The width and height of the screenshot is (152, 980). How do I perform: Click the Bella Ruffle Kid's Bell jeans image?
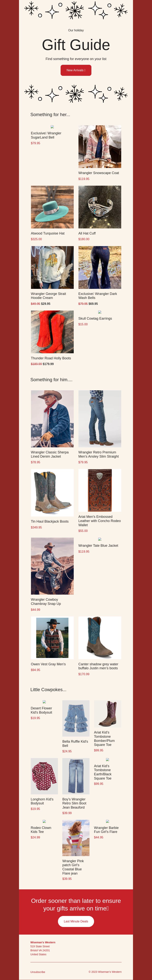(x=76, y=718)
